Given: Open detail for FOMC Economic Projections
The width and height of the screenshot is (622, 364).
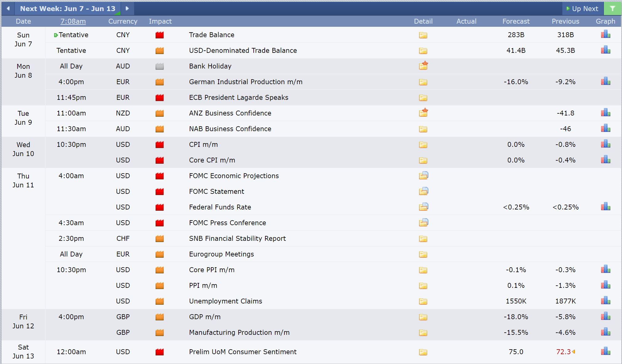Looking at the screenshot, I should pyautogui.click(x=423, y=175).
